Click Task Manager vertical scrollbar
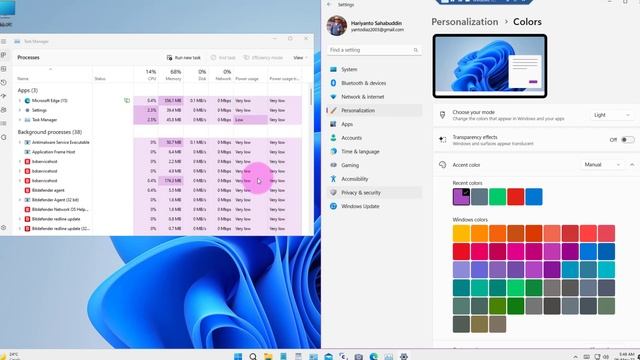The width and height of the screenshot is (640, 360). [x=311, y=97]
